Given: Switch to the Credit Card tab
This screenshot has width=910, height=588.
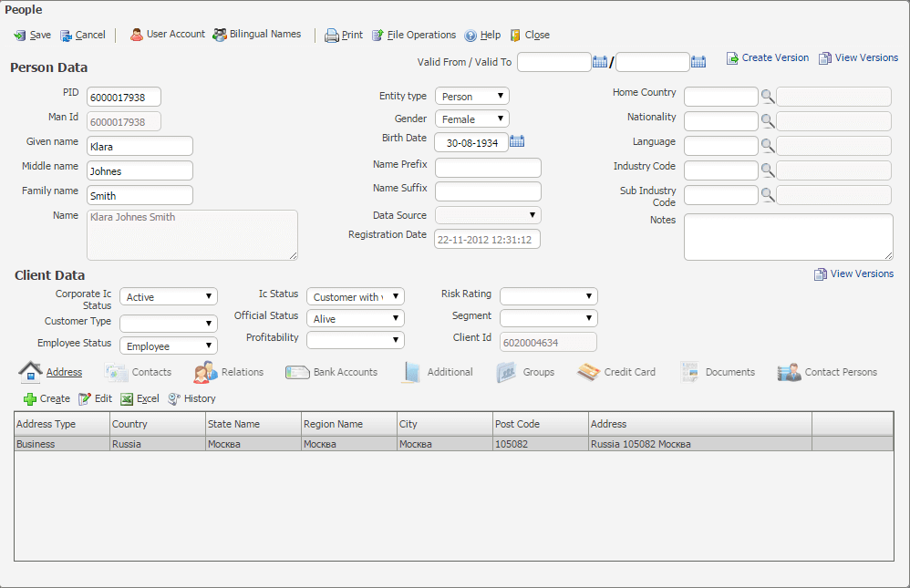Looking at the screenshot, I should (x=616, y=372).
